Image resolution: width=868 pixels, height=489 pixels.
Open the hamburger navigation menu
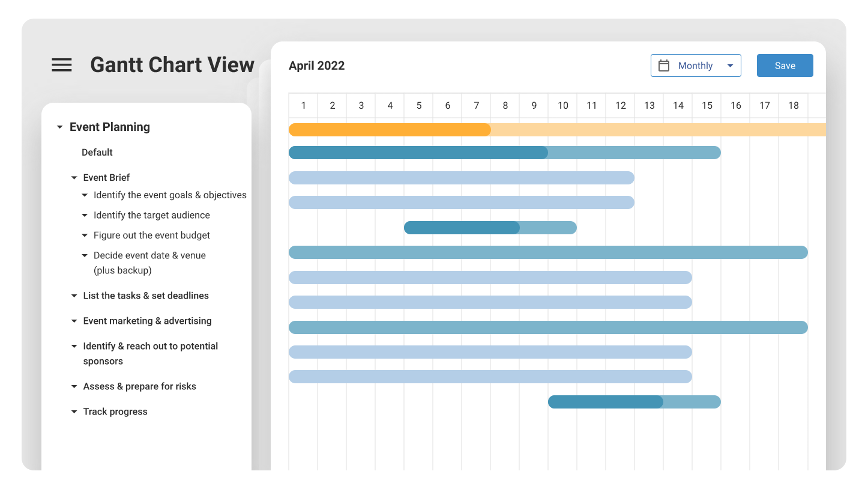[61, 65]
